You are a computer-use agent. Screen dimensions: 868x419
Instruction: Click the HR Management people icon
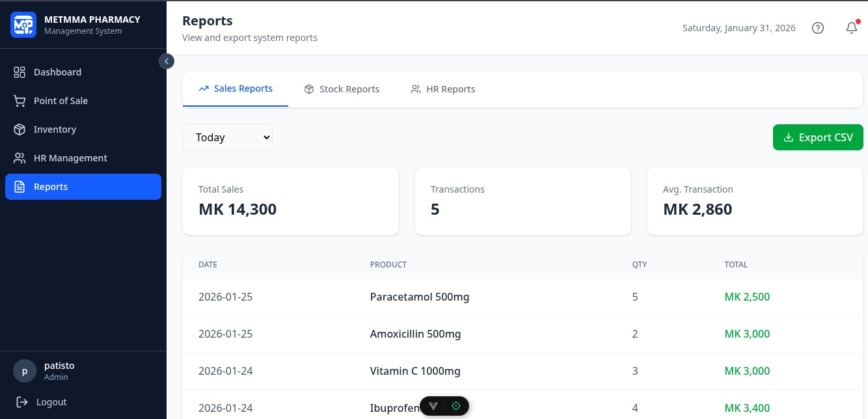[20, 158]
